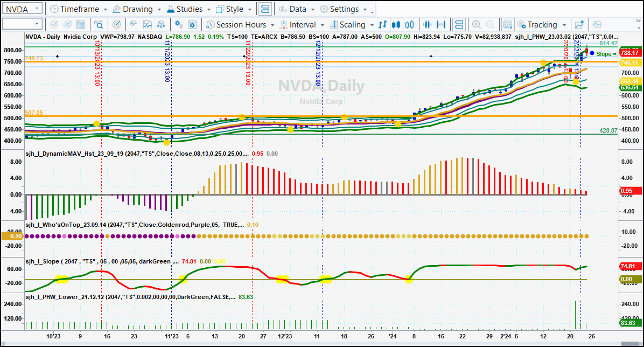Click the zoom out magnifier icon
This screenshot has height=347, width=644.
pyautogui.click(x=490, y=25)
